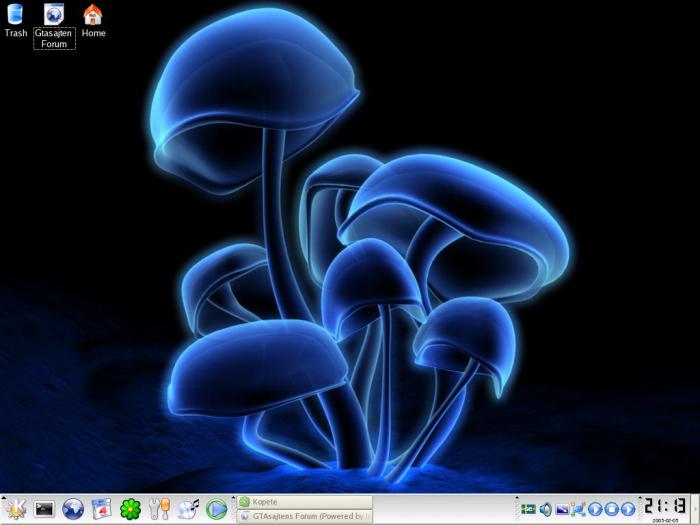Open the volume speaker tray icon

(x=545, y=509)
